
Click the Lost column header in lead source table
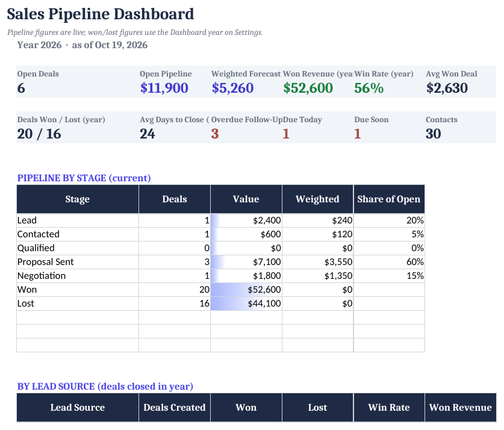[317, 408]
